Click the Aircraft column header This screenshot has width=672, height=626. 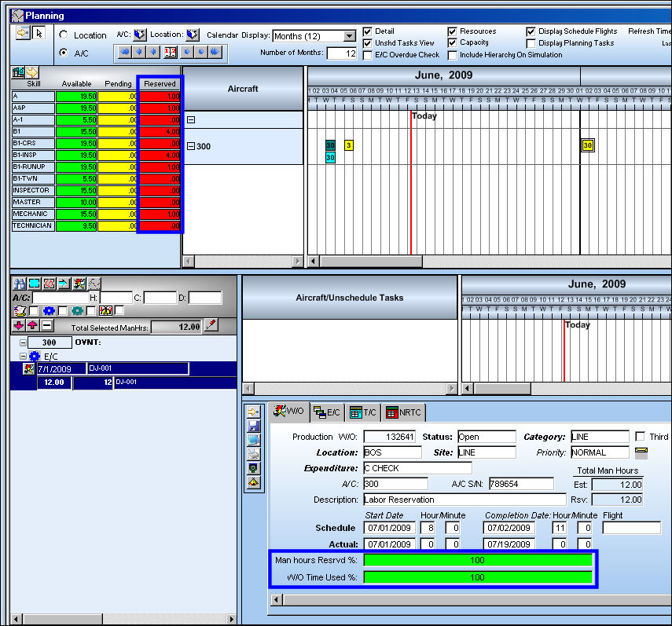click(x=243, y=89)
